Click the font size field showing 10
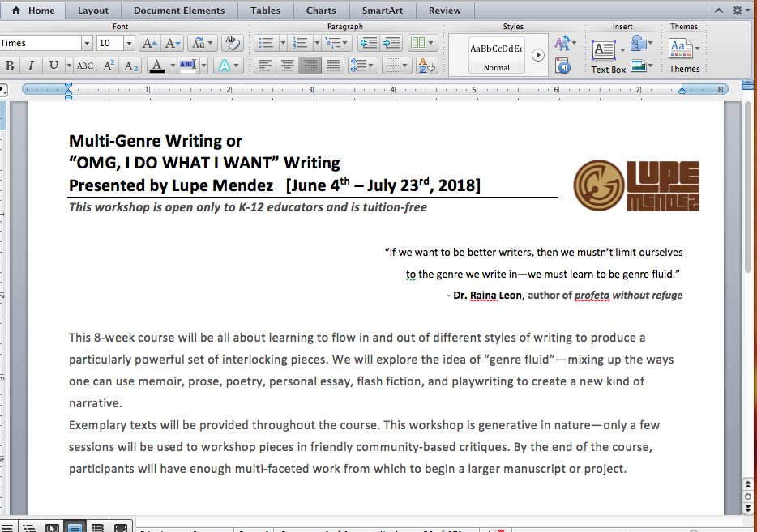 coord(110,44)
